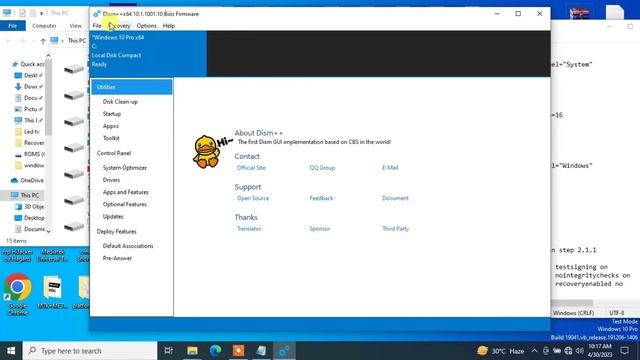Select the Deploy Features section header
This screenshot has height=360, width=640.
[x=116, y=231]
